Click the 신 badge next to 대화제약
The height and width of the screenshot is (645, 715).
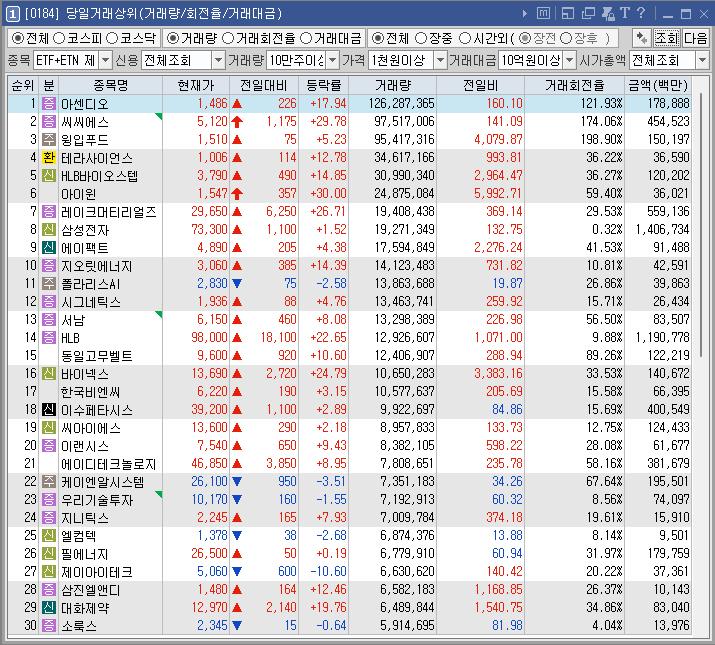pos(49,608)
